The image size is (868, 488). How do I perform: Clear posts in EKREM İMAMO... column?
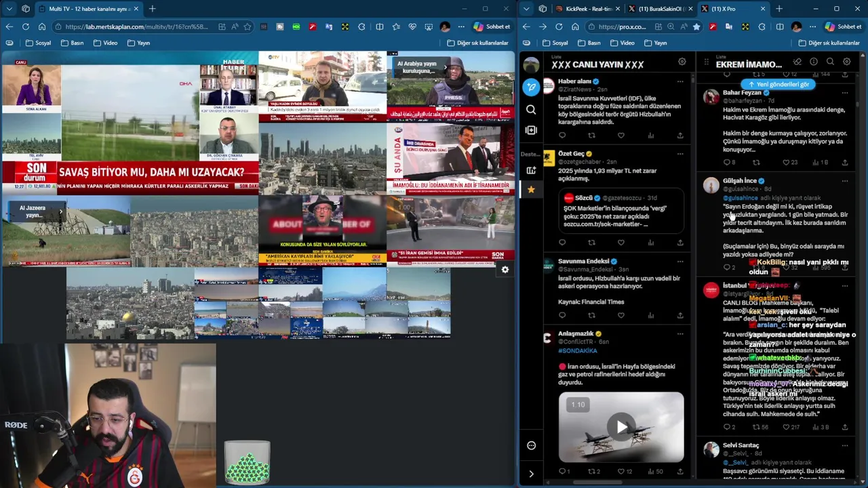click(797, 62)
